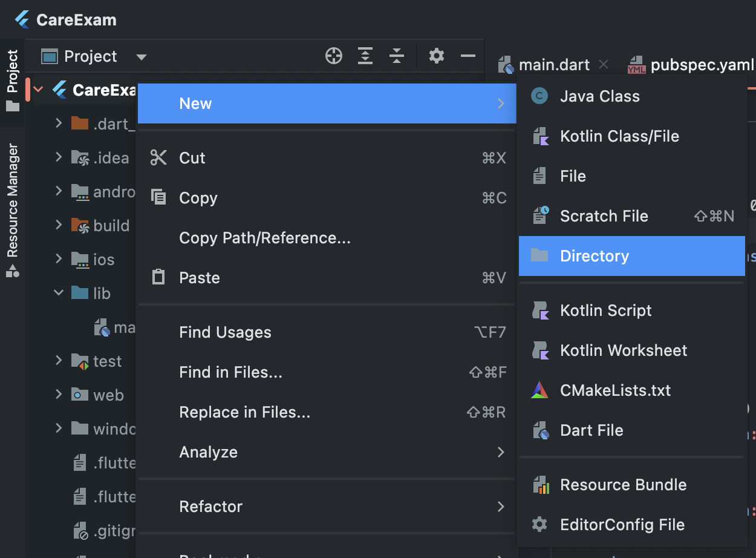Click the Resource Manager sidebar icon
Screen dimensions: 756x558
(13, 271)
